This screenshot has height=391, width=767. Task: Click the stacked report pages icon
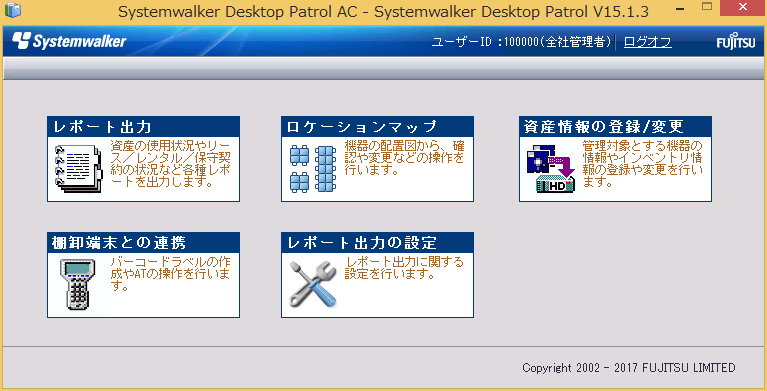[x=78, y=169]
